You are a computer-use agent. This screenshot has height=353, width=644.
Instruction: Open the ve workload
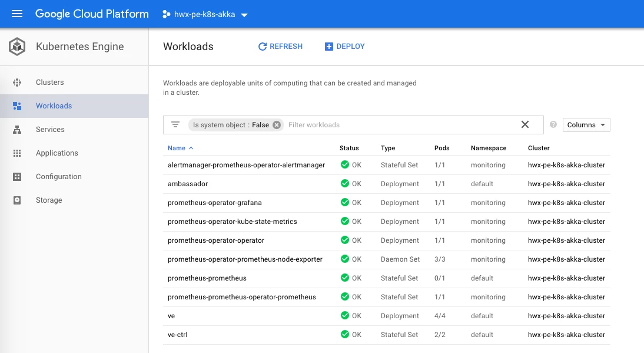(x=171, y=316)
